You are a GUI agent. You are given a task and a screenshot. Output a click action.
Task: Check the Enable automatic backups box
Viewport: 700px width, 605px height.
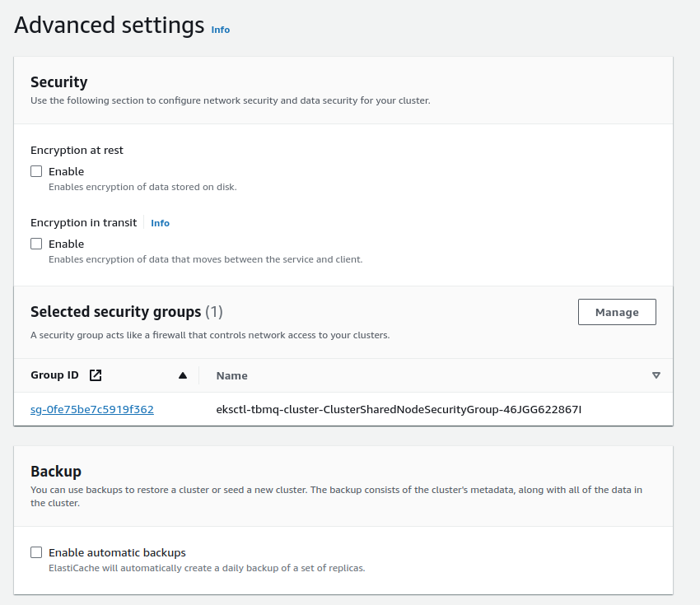(36, 553)
